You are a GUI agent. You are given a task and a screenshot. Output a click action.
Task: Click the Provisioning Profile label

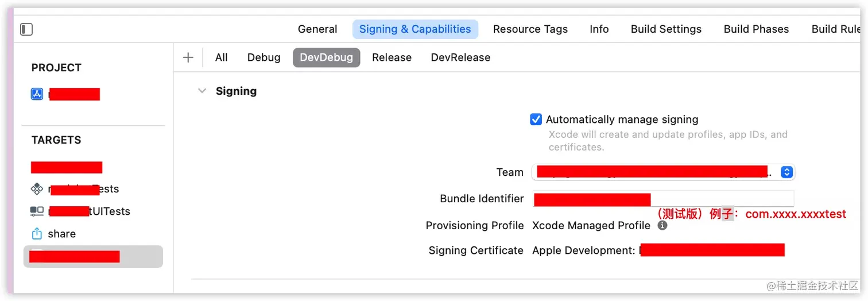(x=475, y=226)
